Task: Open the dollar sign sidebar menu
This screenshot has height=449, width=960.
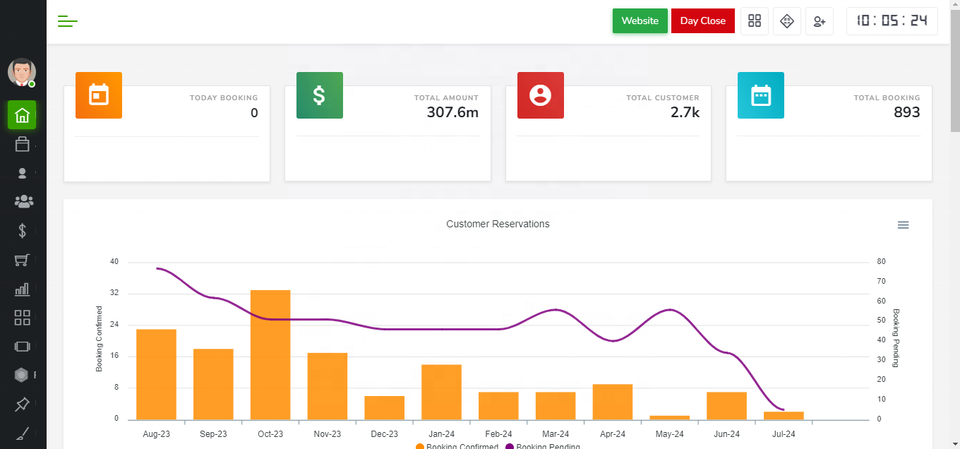Action: click(x=22, y=231)
